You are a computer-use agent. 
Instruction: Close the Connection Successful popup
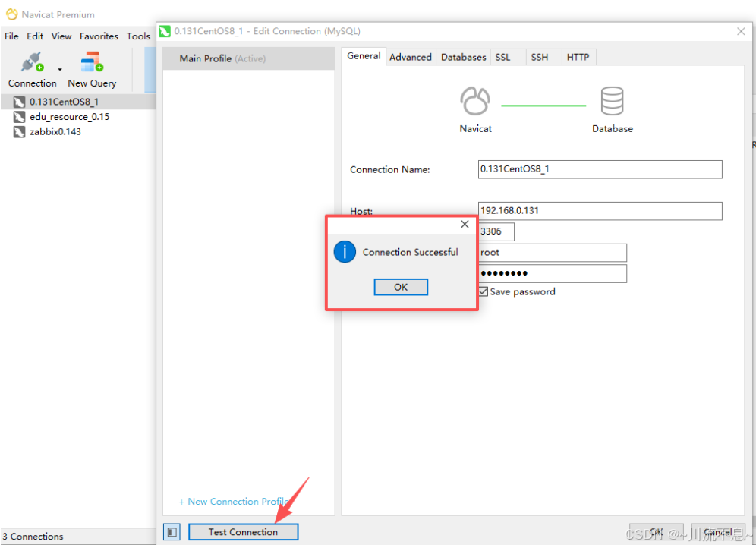(x=465, y=224)
